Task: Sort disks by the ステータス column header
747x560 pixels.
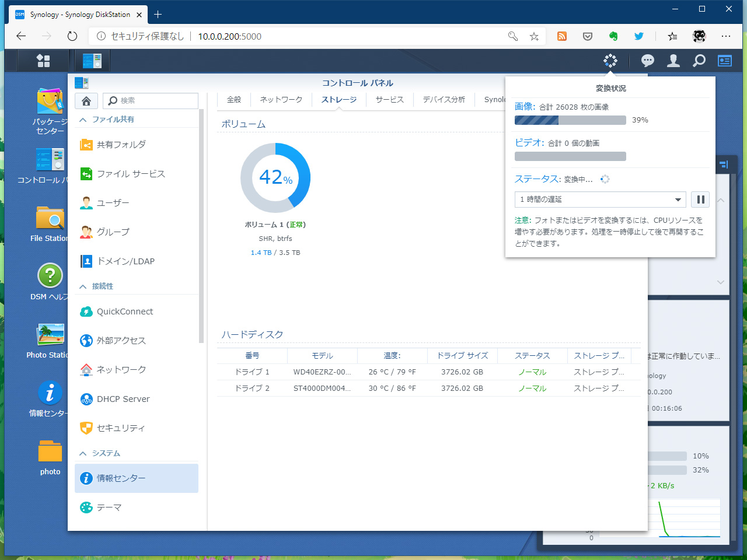Action: click(532, 355)
